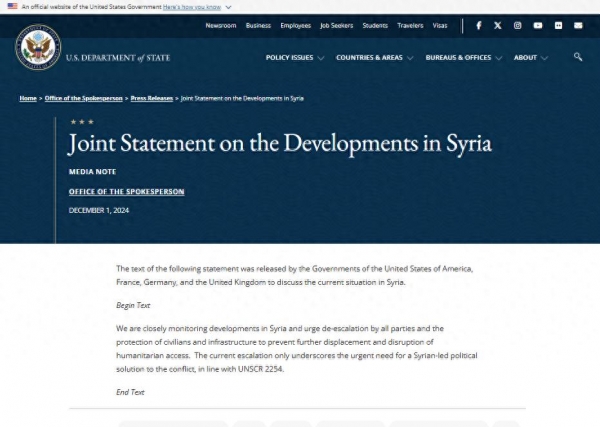This screenshot has height=427, width=600.
Task: Click the Home breadcrumb link
Action: (28, 99)
